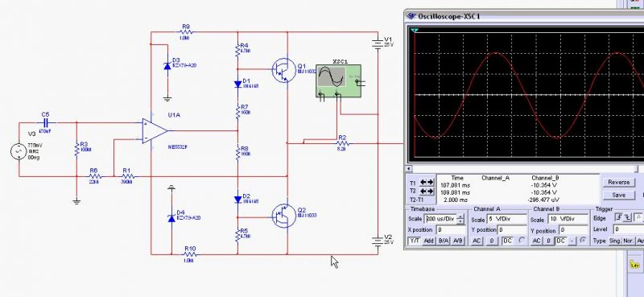Click the waveform horizontal scrollbar left arrow
This screenshot has width=644, height=297.
click(x=409, y=169)
